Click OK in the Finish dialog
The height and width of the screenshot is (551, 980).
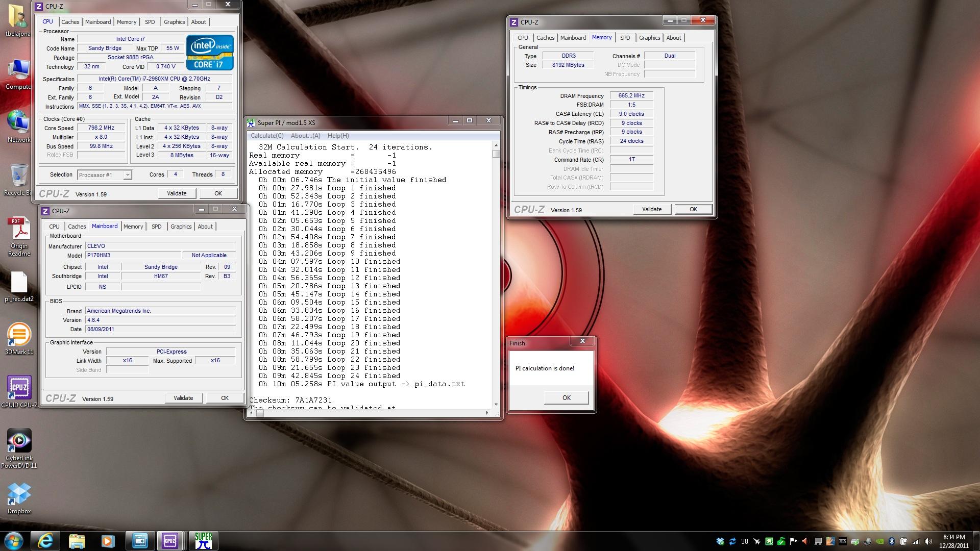point(567,397)
